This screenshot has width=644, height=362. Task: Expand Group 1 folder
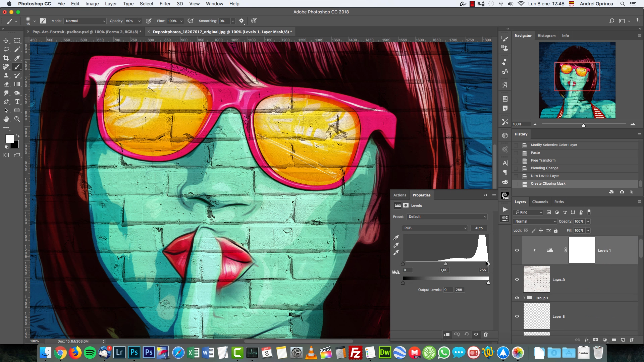(524, 298)
